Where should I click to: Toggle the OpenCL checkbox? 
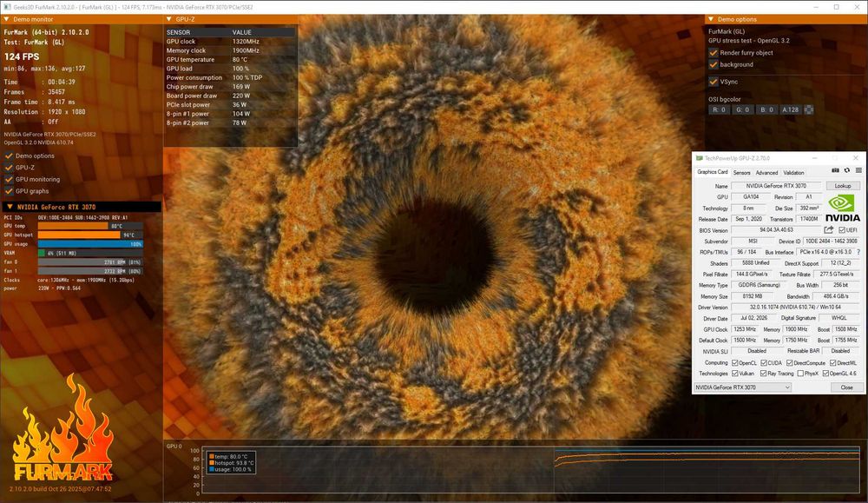click(x=735, y=363)
